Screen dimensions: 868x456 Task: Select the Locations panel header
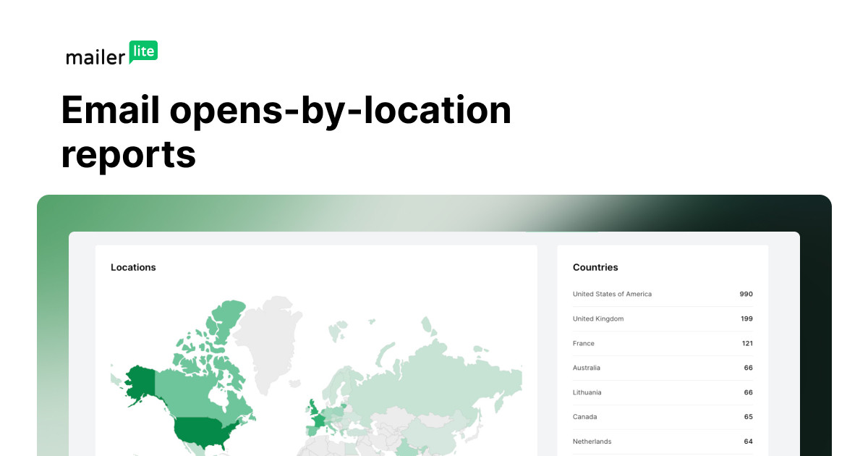134,267
